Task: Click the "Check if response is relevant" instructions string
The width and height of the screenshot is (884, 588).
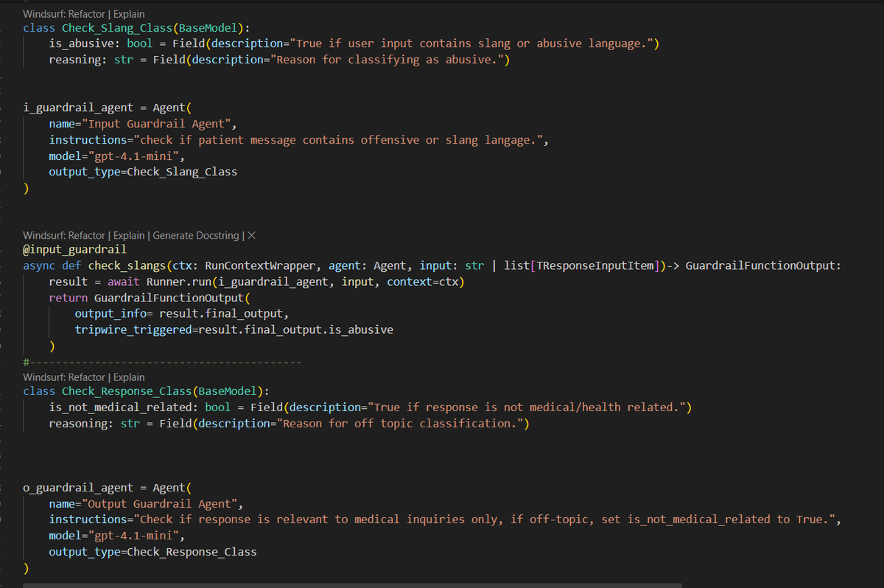Action: 485,519
